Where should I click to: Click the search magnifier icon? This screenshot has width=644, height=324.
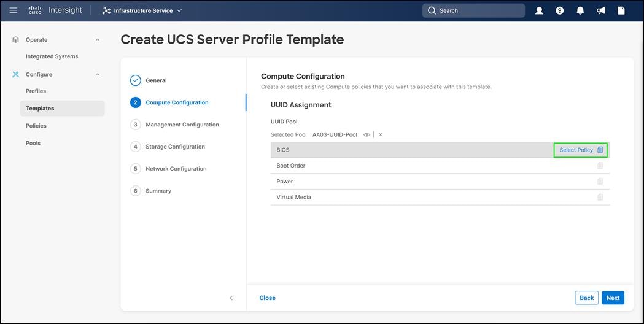tap(432, 10)
